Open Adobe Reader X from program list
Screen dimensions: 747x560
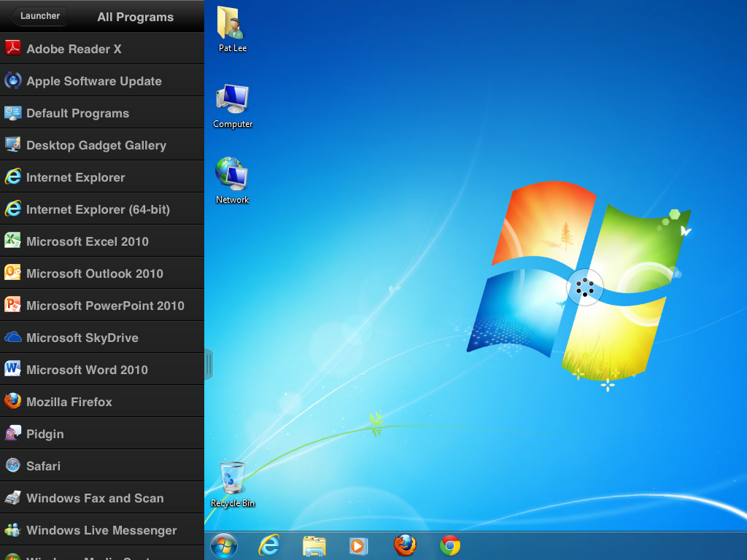coord(73,49)
